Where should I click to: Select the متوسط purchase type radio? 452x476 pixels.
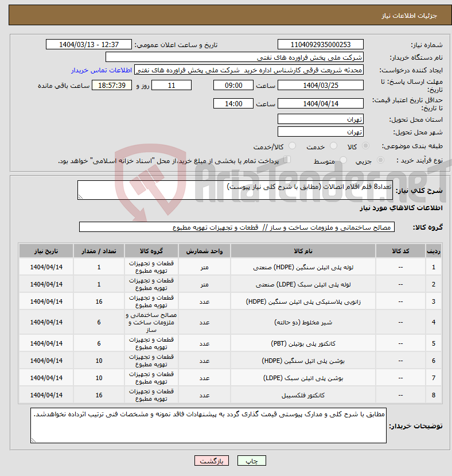[x=344, y=160]
